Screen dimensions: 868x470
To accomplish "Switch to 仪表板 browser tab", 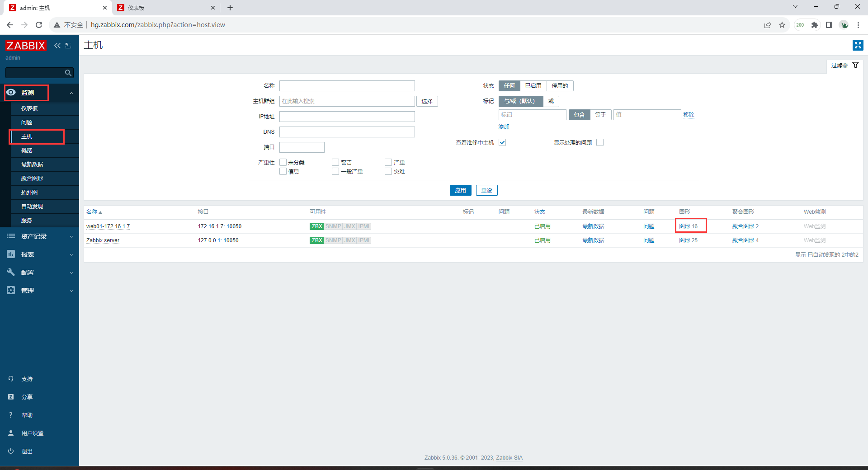I will point(165,8).
